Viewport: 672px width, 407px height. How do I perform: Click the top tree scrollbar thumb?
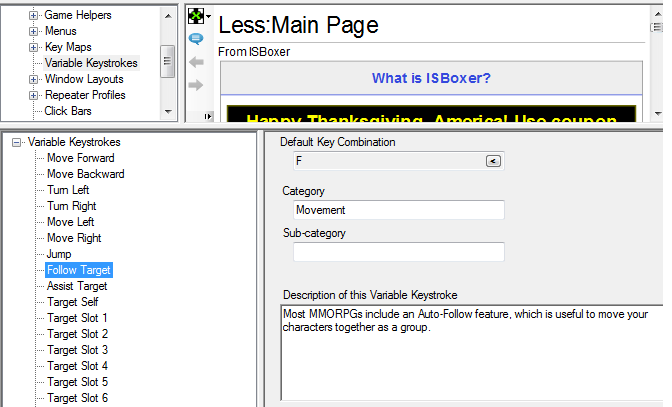[x=168, y=61]
